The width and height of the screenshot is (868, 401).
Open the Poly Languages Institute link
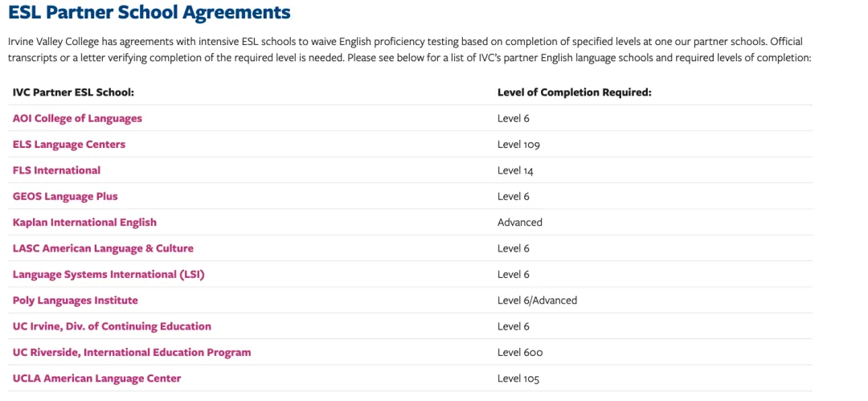click(x=75, y=301)
